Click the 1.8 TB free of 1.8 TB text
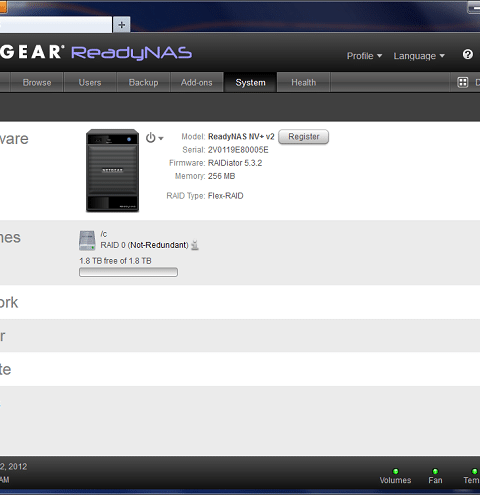 (x=115, y=261)
